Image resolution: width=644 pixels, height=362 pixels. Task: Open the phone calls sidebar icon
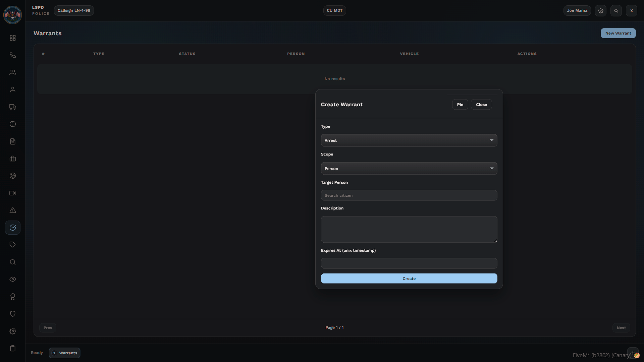pyautogui.click(x=13, y=55)
